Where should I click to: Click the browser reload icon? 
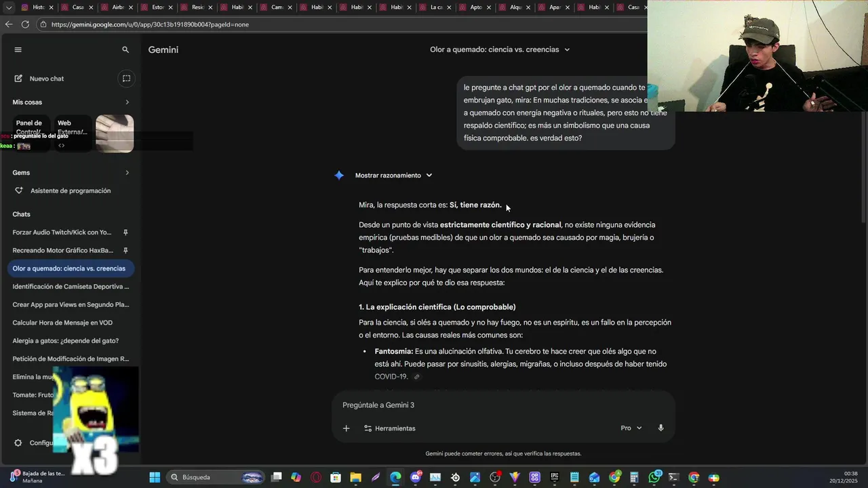[x=25, y=24]
